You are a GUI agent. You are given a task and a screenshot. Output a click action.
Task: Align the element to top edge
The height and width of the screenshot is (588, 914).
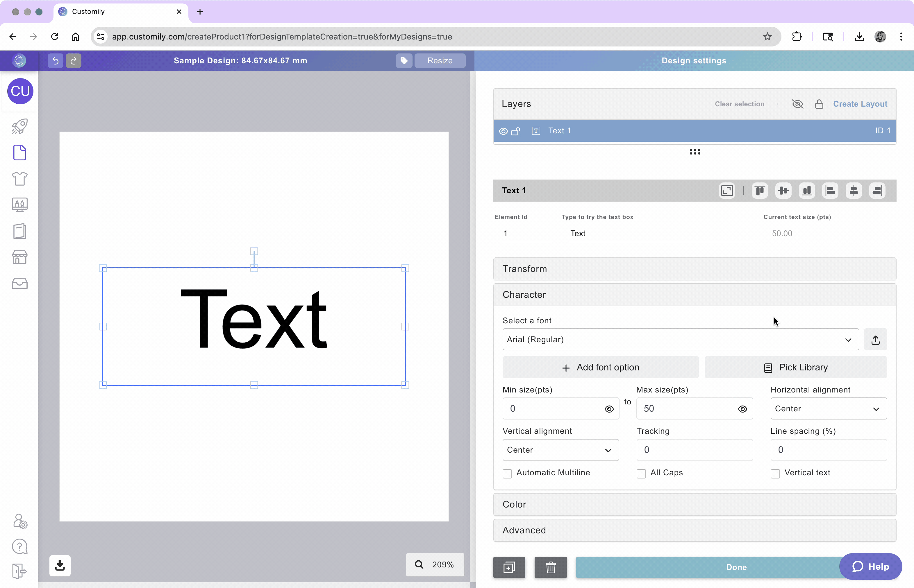click(760, 191)
